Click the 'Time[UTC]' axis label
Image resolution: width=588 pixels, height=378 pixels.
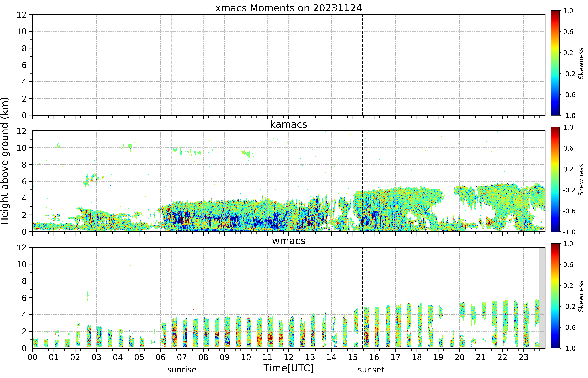point(289,368)
